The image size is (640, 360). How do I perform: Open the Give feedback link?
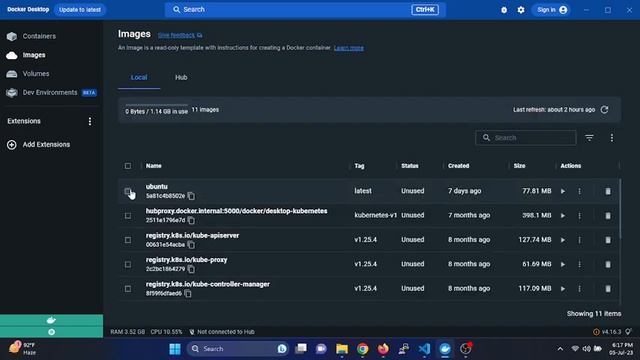point(180,36)
